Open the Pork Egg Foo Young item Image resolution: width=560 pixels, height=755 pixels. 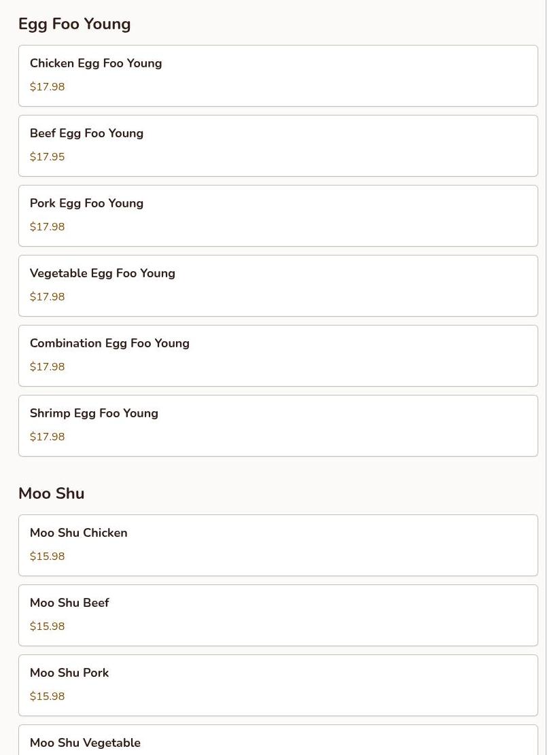(x=86, y=203)
